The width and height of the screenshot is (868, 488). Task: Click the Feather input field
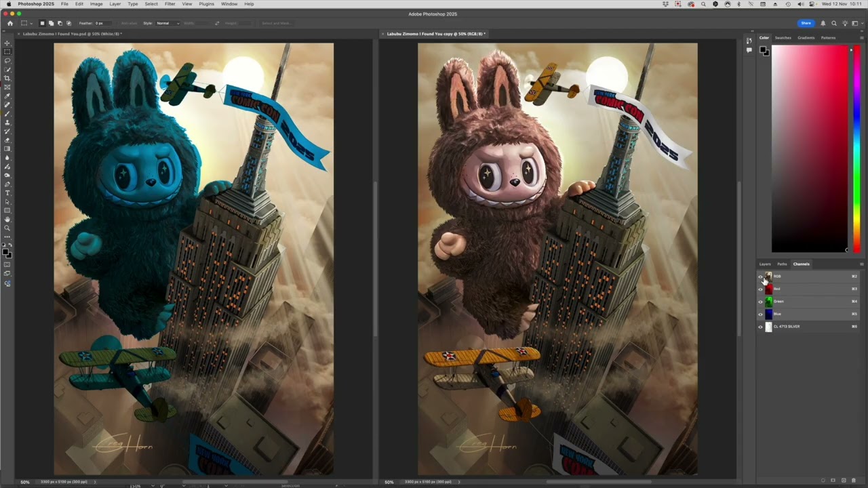tap(104, 23)
